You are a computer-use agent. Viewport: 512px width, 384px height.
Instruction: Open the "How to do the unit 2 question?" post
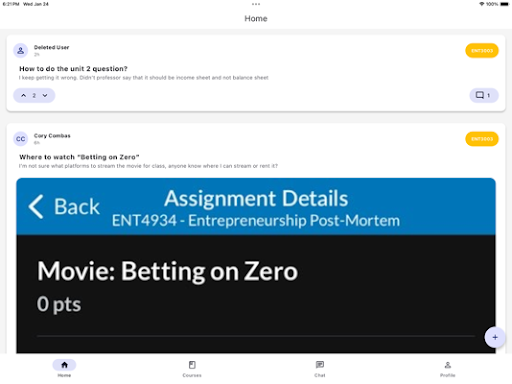coord(73,69)
